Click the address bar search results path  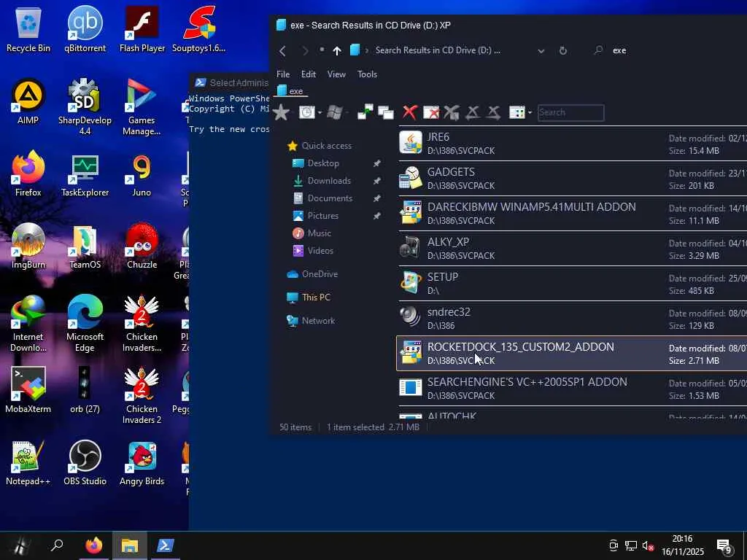[x=438, y=50]
